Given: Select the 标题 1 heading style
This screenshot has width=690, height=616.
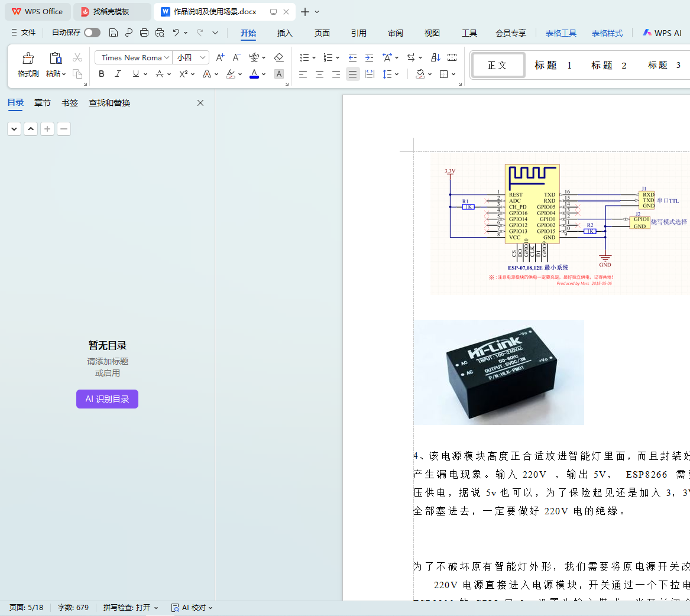Looking at the screenshot, I should [553, 65].
